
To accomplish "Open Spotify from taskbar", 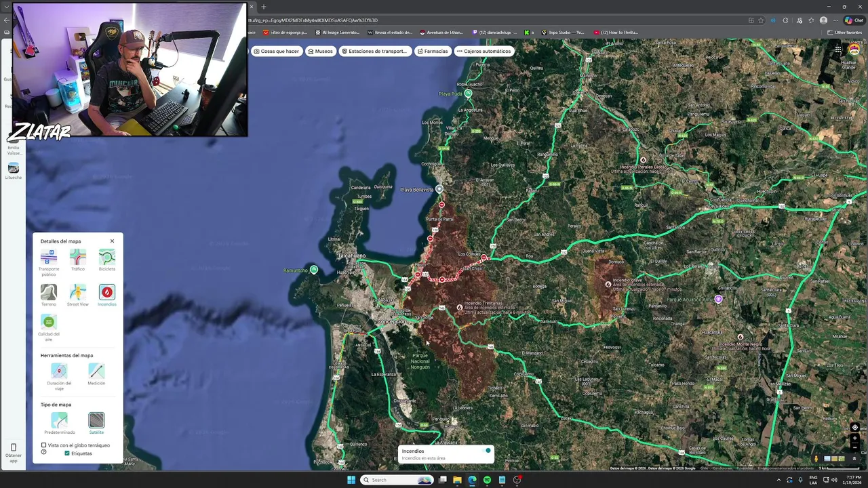I will point(487,480).
